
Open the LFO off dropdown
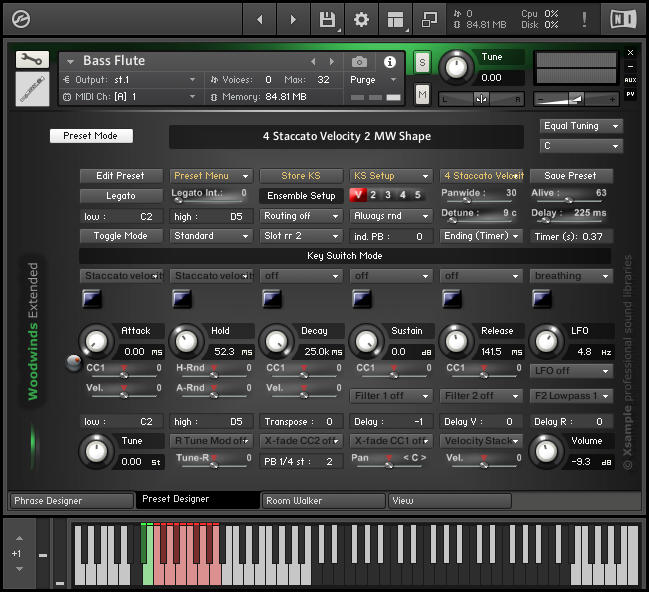tap(571, 371)
